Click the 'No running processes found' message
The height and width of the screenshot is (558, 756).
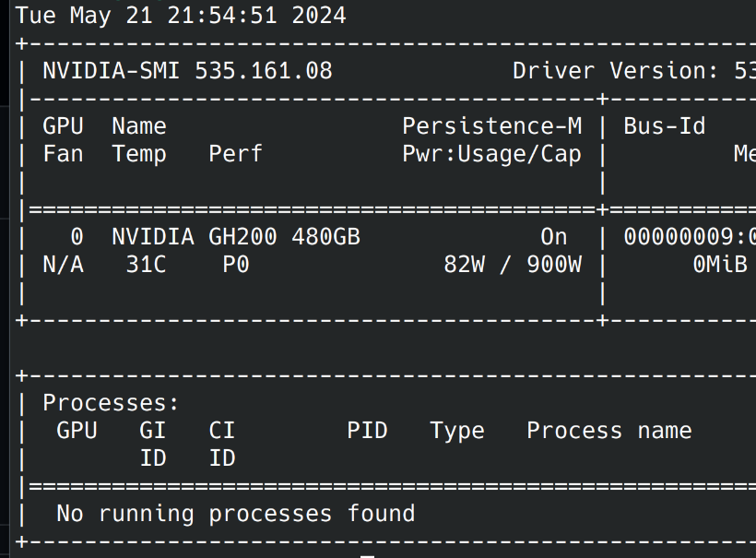click(x=236, y=514)
